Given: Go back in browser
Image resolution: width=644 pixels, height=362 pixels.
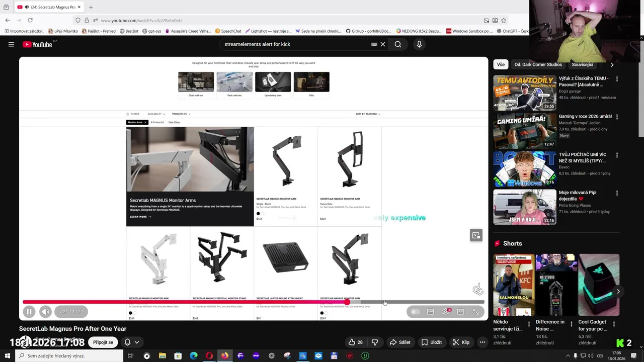Looking at the screenshot, I should 8,20.
